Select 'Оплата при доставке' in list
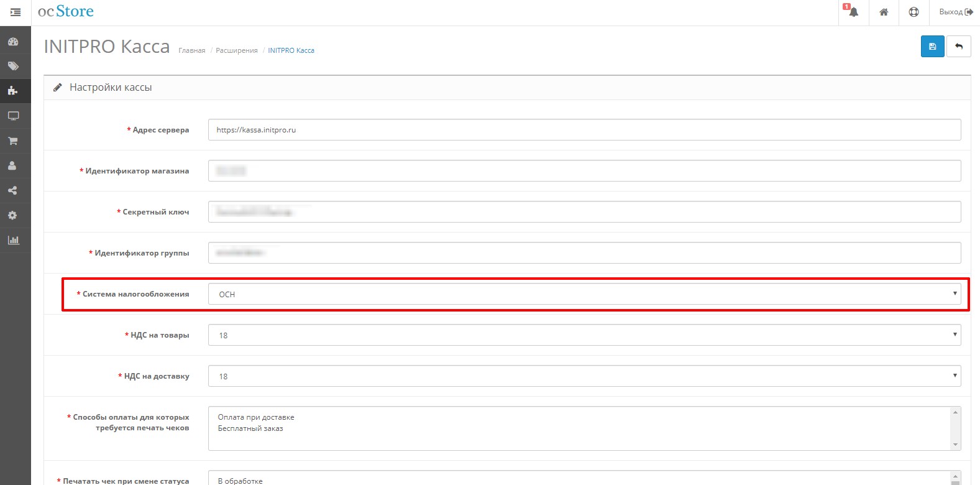 [256, 417]
